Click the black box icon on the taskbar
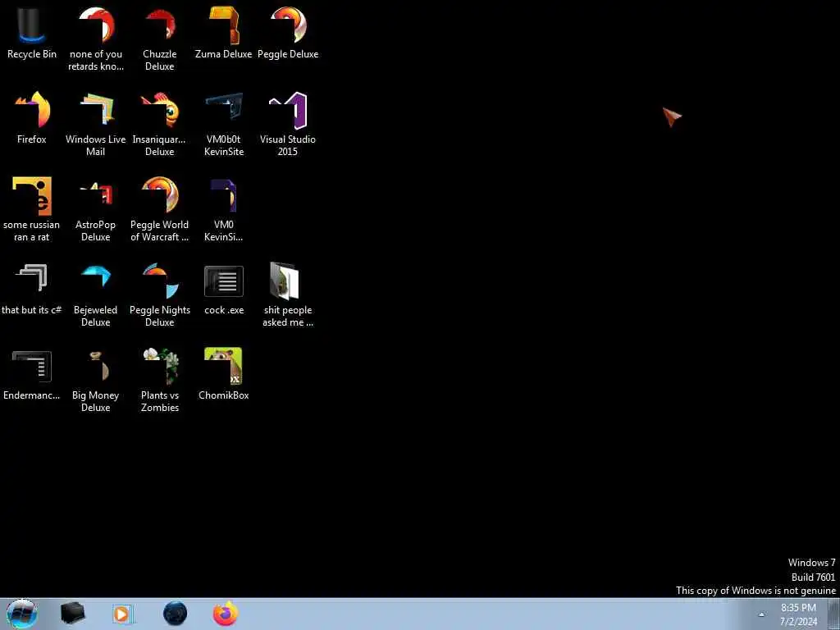The image size is (840, 630). (73, 614)
